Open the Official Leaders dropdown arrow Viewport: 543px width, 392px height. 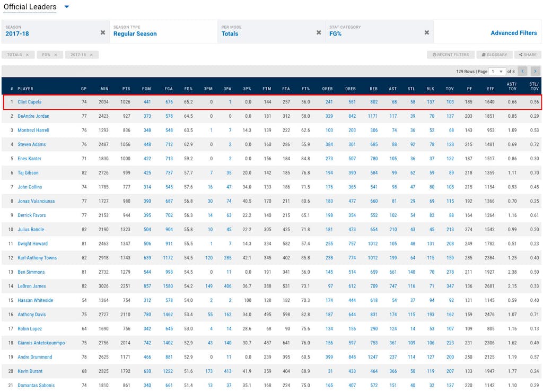[67, 6]
